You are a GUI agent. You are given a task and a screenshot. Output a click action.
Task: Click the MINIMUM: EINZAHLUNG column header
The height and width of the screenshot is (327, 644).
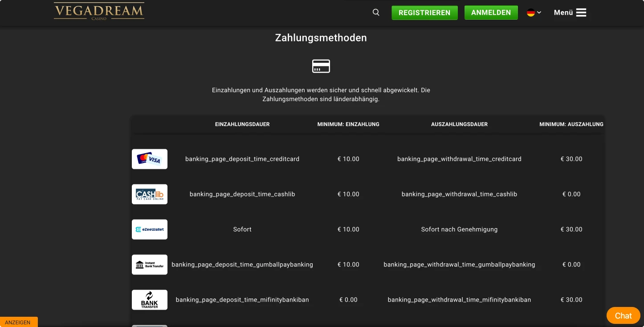[x=348, y=124]
